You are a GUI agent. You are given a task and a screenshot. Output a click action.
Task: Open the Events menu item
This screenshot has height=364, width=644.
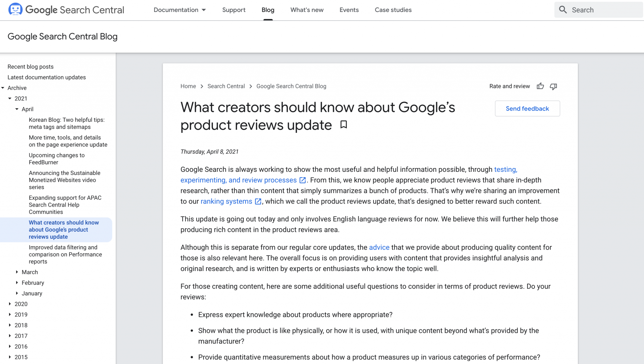tap(349, 10)
